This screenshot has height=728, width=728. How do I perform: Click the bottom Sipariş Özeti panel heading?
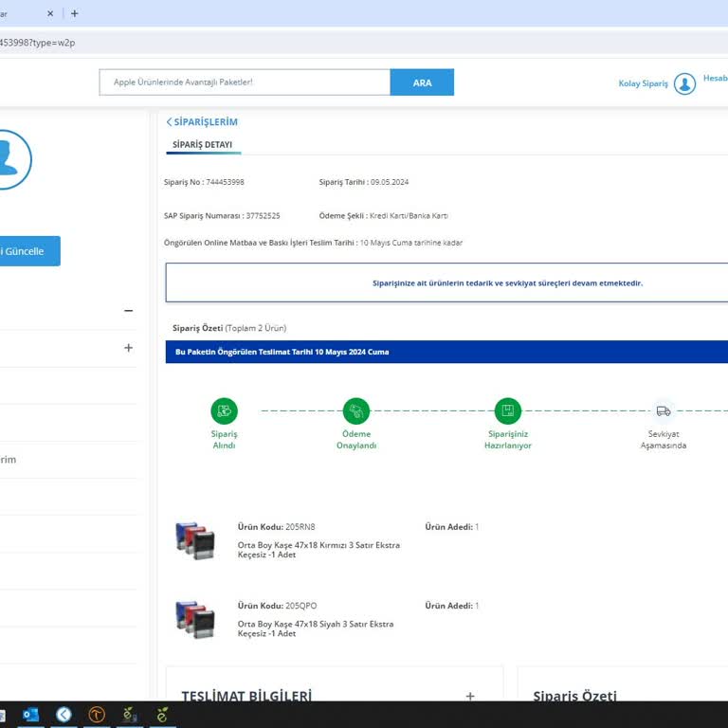574,696
